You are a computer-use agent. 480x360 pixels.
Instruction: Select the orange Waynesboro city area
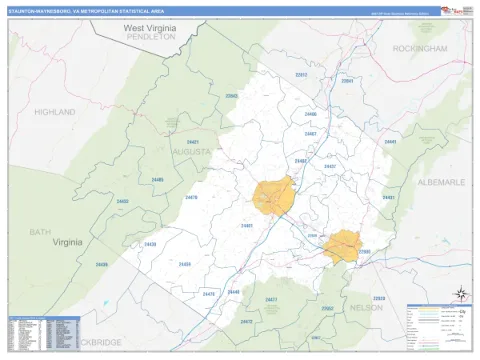pos(343,247)
